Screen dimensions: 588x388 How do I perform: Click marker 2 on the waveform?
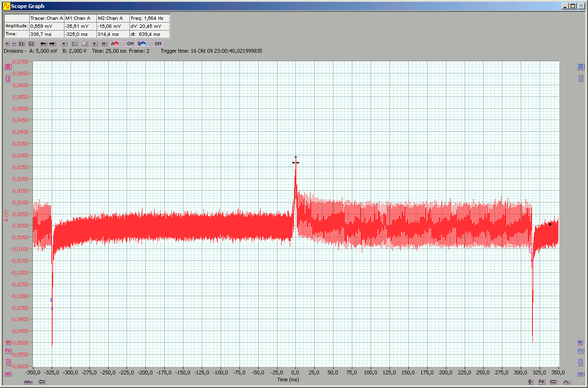[532, 260]
